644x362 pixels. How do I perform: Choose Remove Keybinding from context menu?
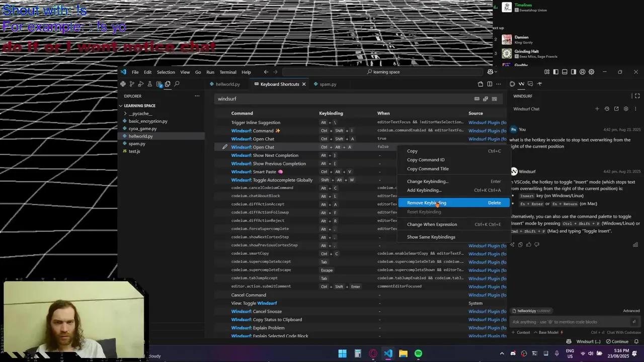click(x=454, y=203)
